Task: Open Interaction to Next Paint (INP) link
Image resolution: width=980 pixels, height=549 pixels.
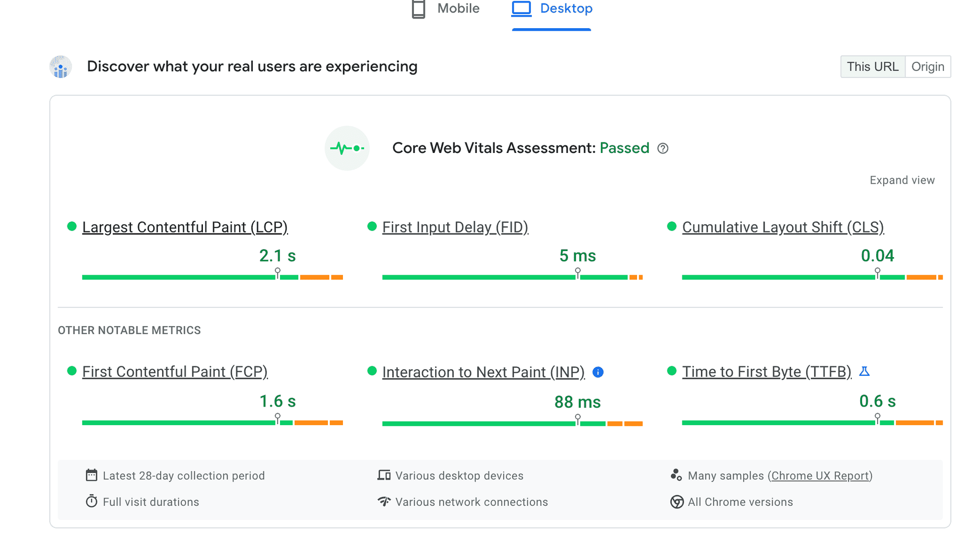Action: tap(483, 372)
